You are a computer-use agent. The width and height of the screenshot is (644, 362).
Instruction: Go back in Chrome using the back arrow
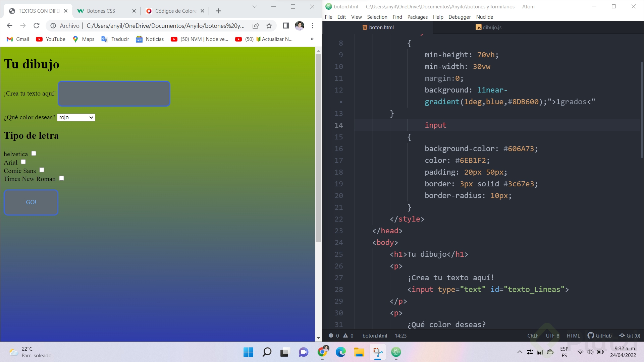(x=9, y=25)
